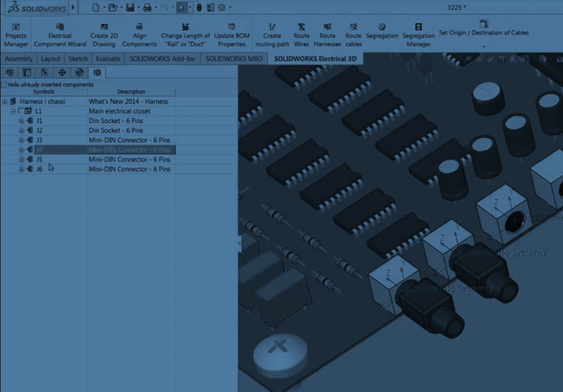The height and width of the screenshot is (392, 563).
Task: Toggle the checkbox next to L1
Action: [21, 112]
